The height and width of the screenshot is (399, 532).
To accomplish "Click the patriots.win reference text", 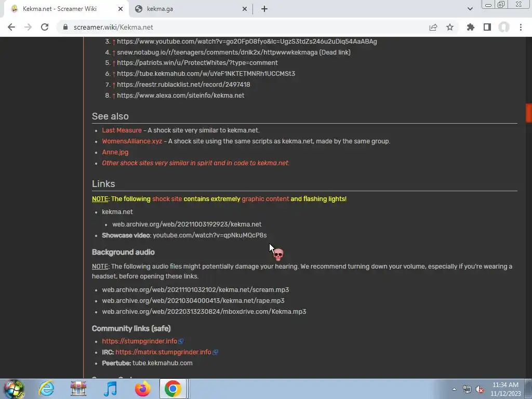I will 197,63.
